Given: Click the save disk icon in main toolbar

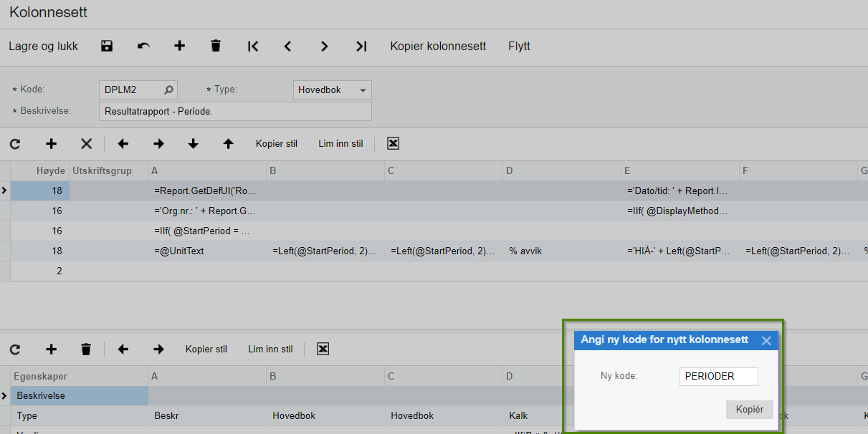Looking at the screenshot, I should (107, 46).
